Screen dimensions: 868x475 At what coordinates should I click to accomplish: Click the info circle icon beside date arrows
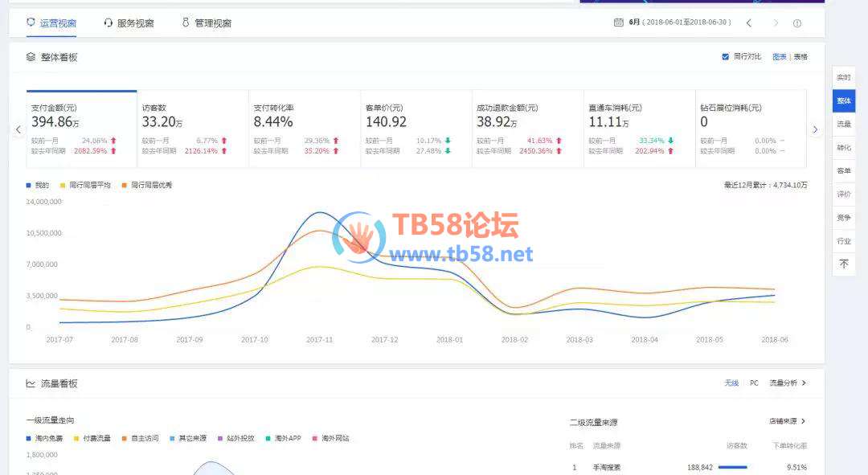pos(797,23)
